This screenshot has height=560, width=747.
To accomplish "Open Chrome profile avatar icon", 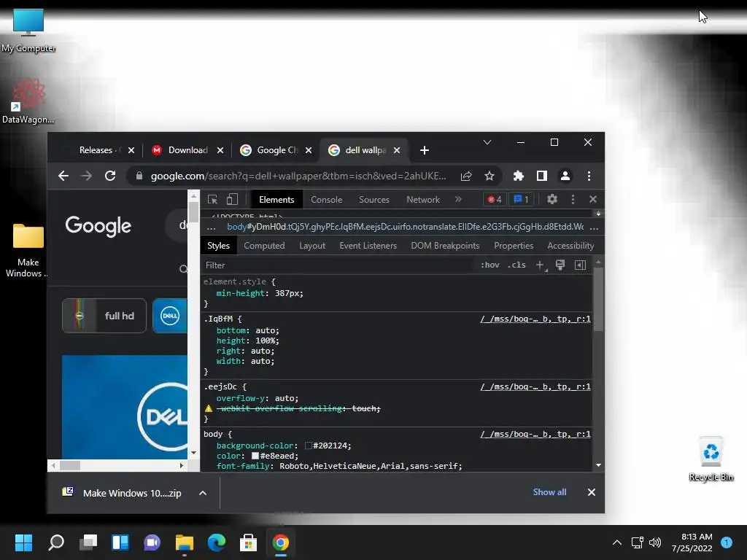I will tap(565, 176).
